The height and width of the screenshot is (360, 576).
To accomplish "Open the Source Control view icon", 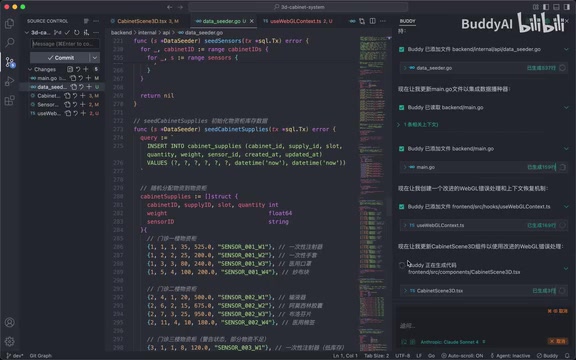I will pyautogui.click(x=10, y=62).
